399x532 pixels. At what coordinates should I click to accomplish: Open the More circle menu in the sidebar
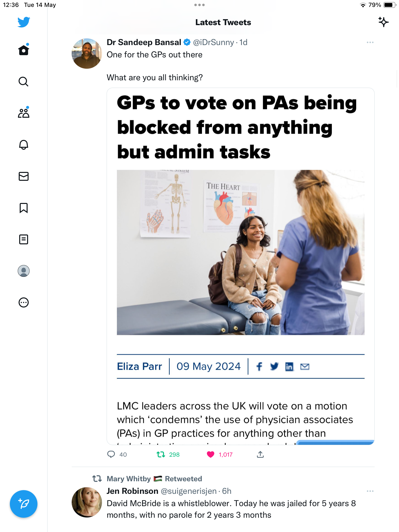click(24, 302)
